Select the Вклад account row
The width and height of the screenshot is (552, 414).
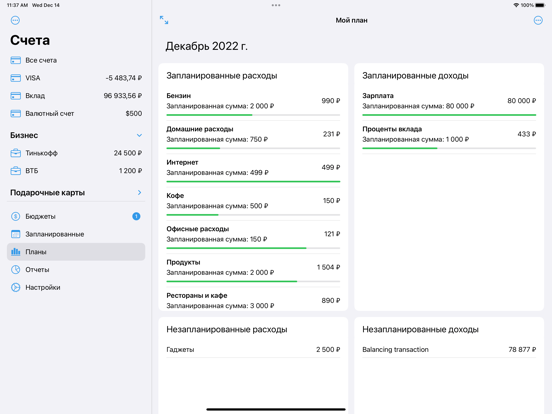[76, 96]
